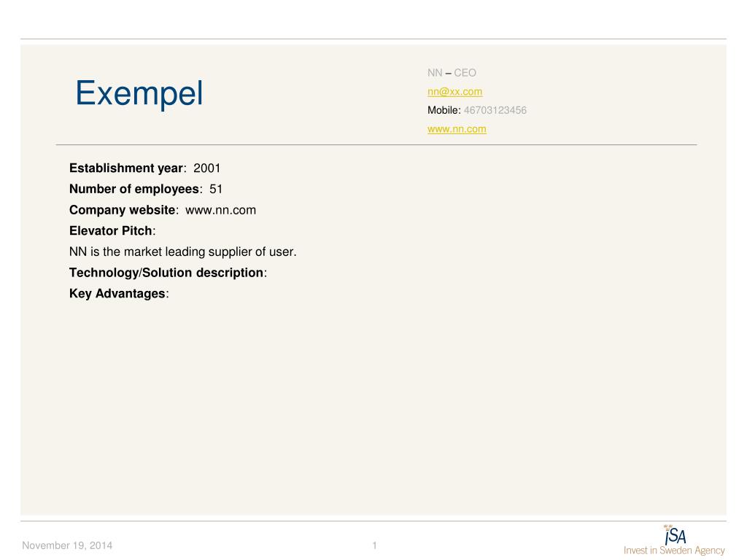This screenshot has width=747, height=560.
Task: Click the Key Advantages heading
Action: 117,293
